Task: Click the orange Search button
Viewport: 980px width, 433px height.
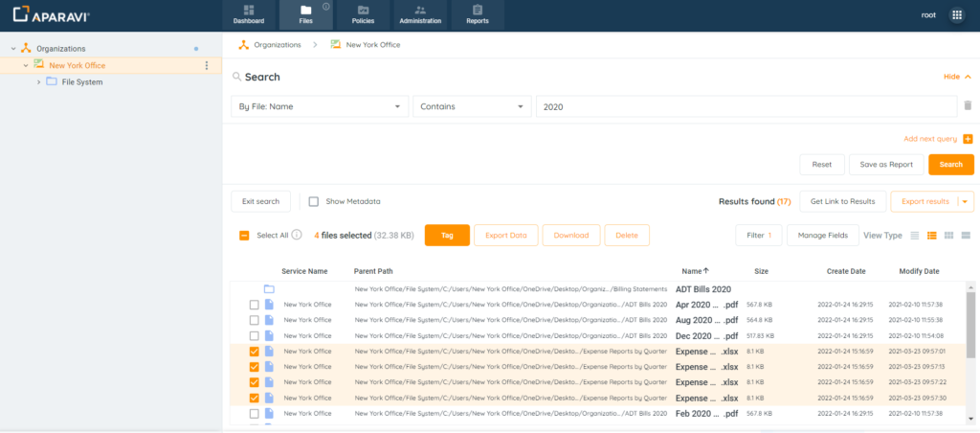Action: pyautogui.click(x=950, y=164)
